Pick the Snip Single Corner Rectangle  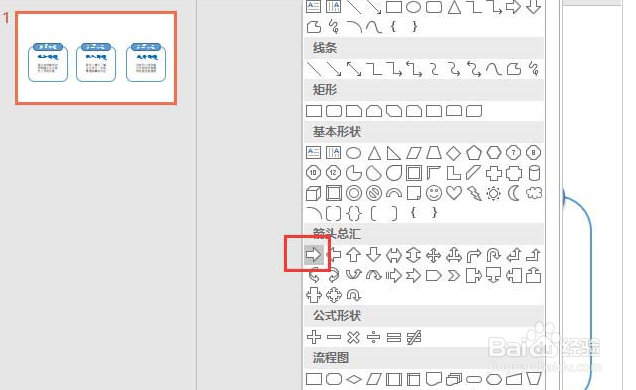point(353,111)
